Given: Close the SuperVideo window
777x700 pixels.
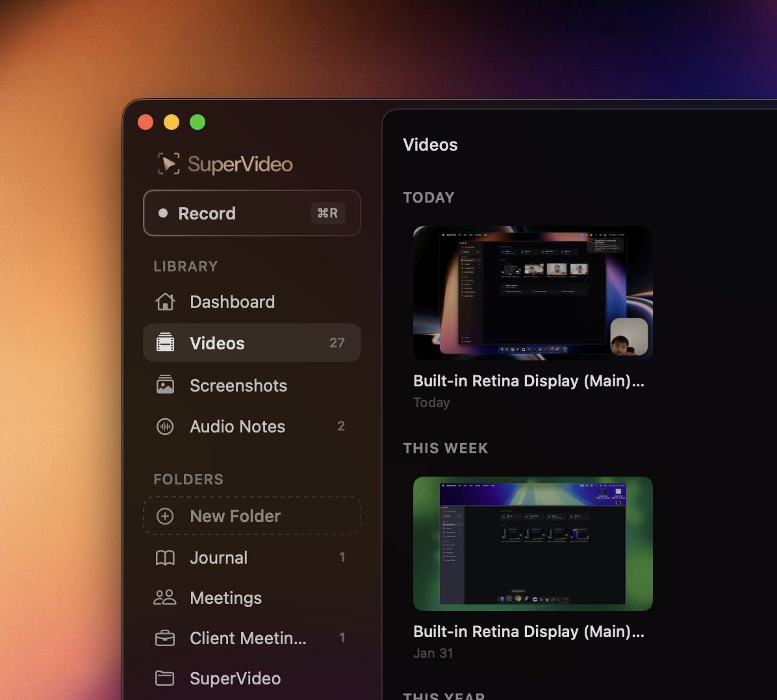Looking at the screenshot, I should click(x=145, y=122).
